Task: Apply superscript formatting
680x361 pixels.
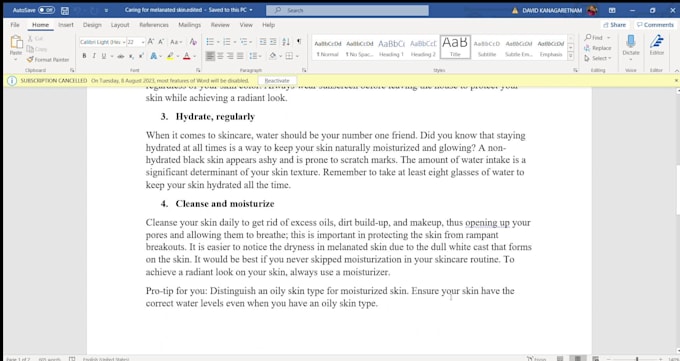Action: tap(141, 56)
